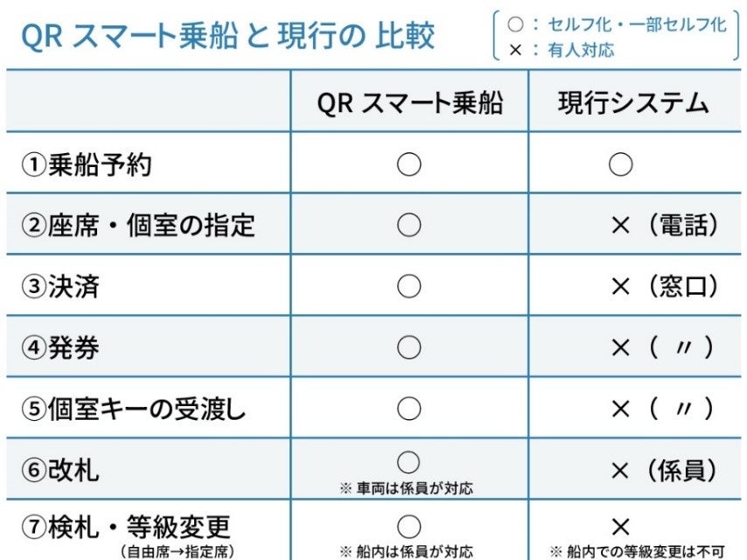Click the legend circle for セルフ化・一部セルフ化
The width and height of the screenshot is (747, 560).
515,24
